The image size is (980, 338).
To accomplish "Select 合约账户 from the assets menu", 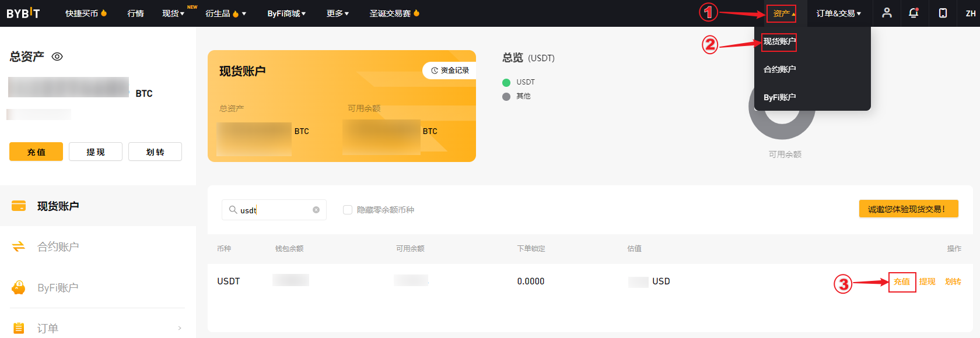I will (779, 69).
